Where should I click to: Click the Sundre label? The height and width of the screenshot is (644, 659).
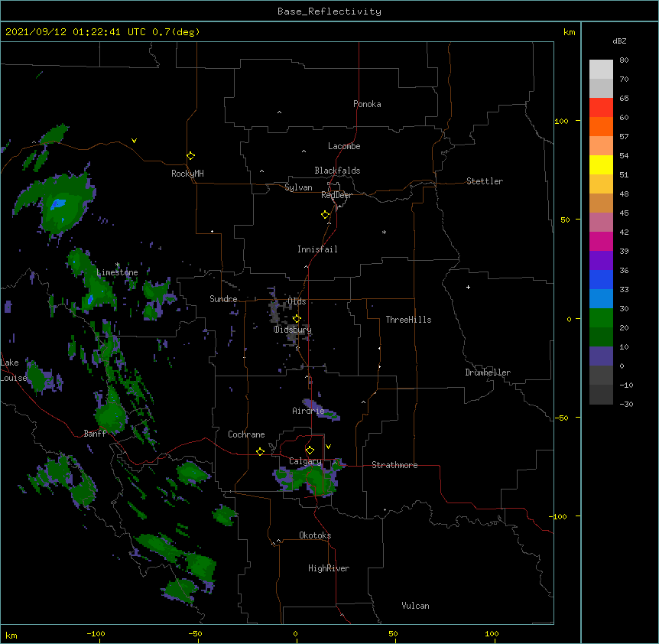[x=223, y=299]
